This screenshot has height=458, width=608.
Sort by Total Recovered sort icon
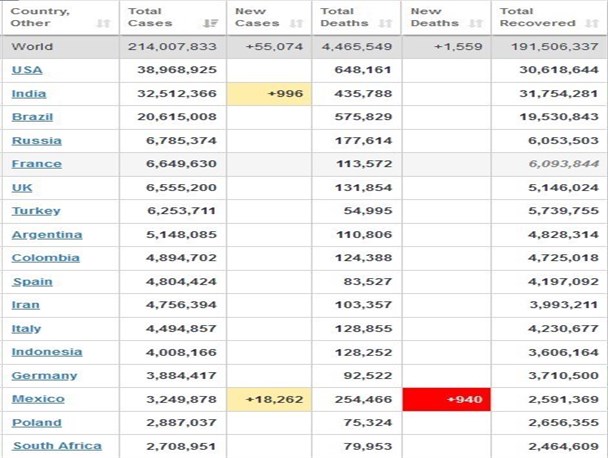tap(592, 24)
